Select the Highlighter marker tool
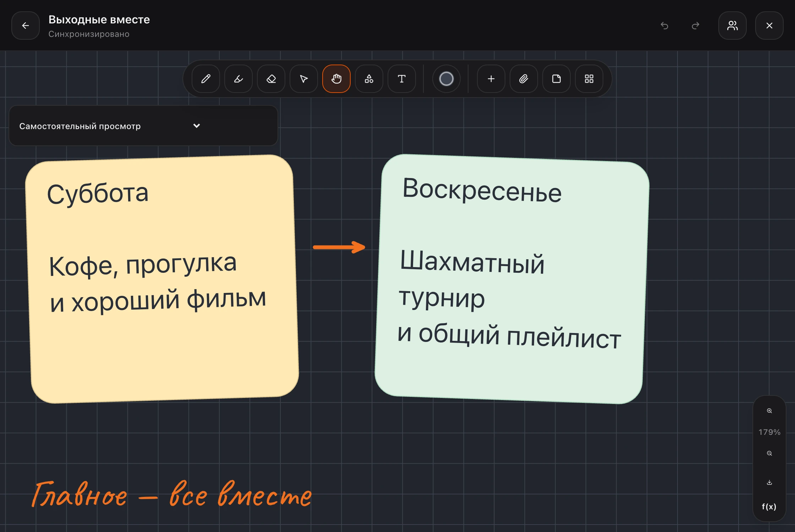The image size is (795, 532). coord(238,79)
